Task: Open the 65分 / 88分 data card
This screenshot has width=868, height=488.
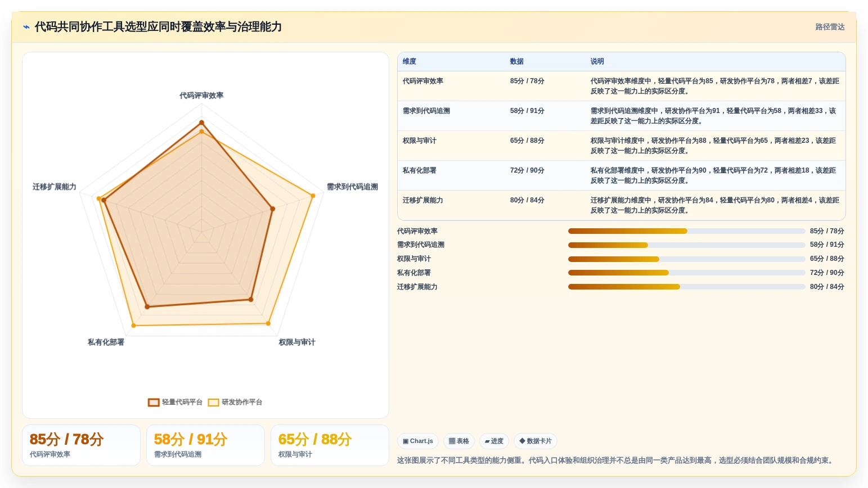Action: pyautogui.click(x=330, y=445)
